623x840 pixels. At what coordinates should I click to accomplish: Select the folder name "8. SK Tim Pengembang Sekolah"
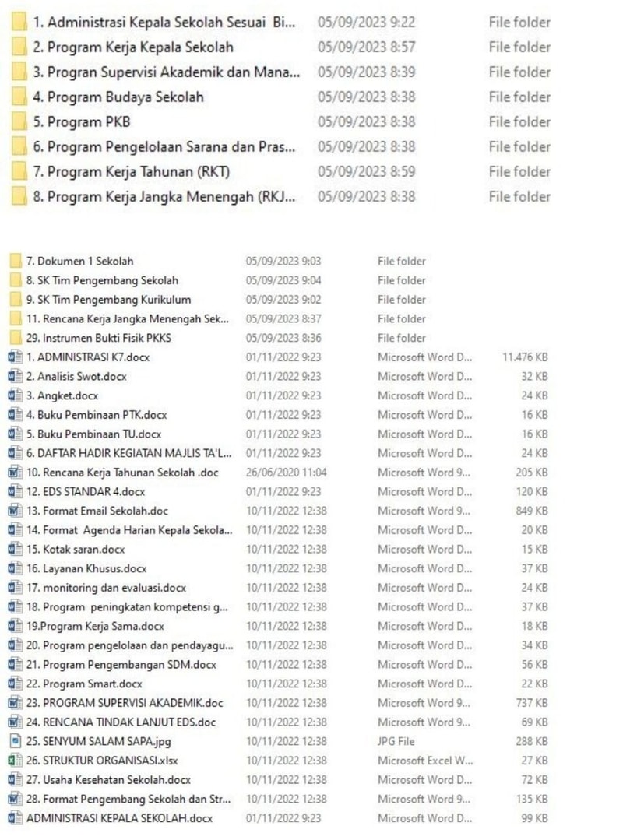point(102,281)
